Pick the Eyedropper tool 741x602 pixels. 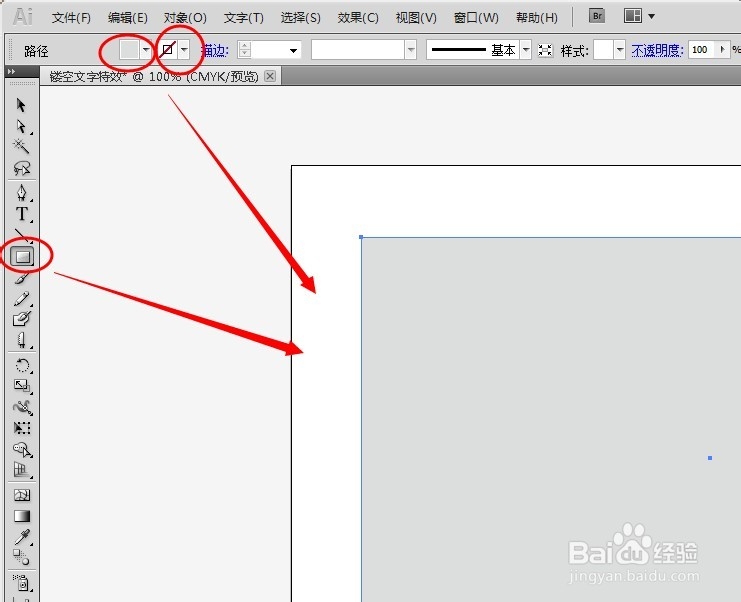[22, 537]
